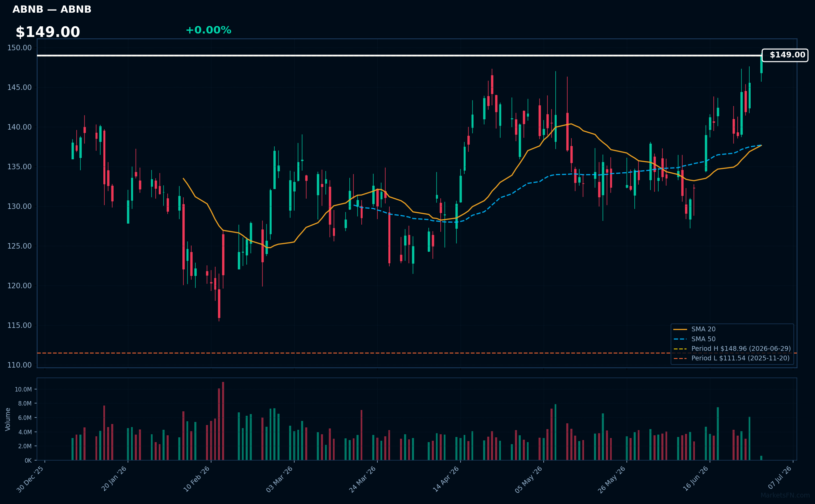Viewport: 815px width, 504px height.
Task: Click the tallest red volume bar in February
Action: pyautogui.click(x=223, y=421)
